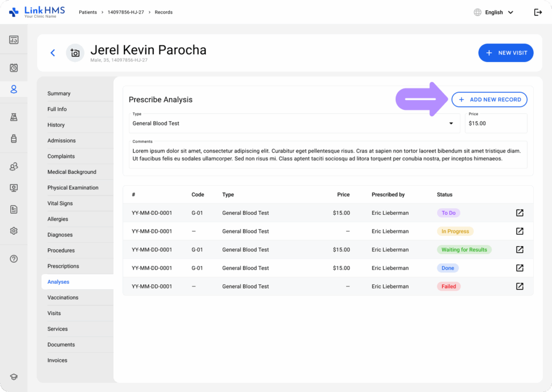Open the English language selector
This screenshot has height=392, width=552.
tap(494, 12)
